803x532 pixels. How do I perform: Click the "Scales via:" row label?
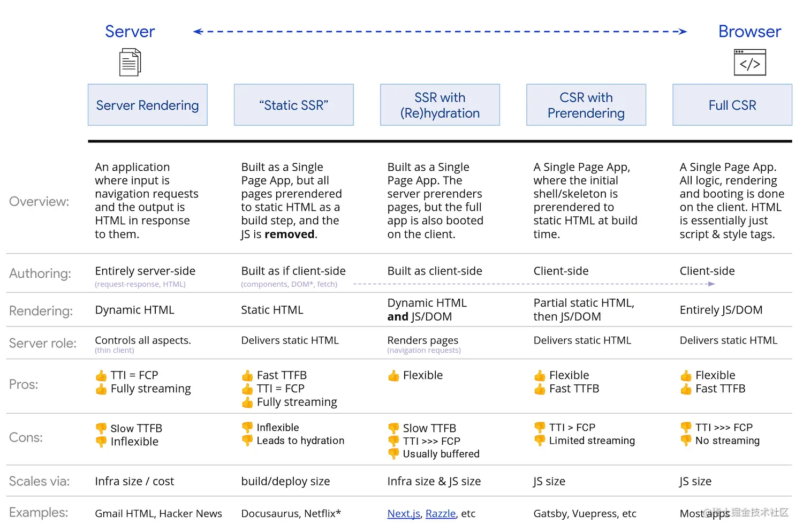39,481
